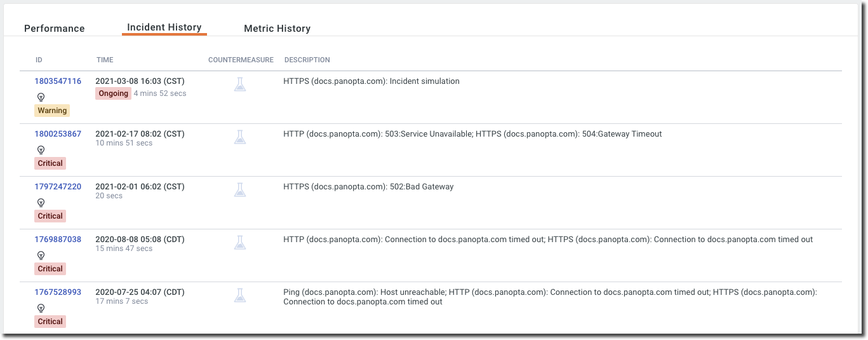Image resolution: width=868 pixels, height=340 pixels.
Task: Click the lightbulb icon under incident 1803547116
Action: [x=41, y=97]
